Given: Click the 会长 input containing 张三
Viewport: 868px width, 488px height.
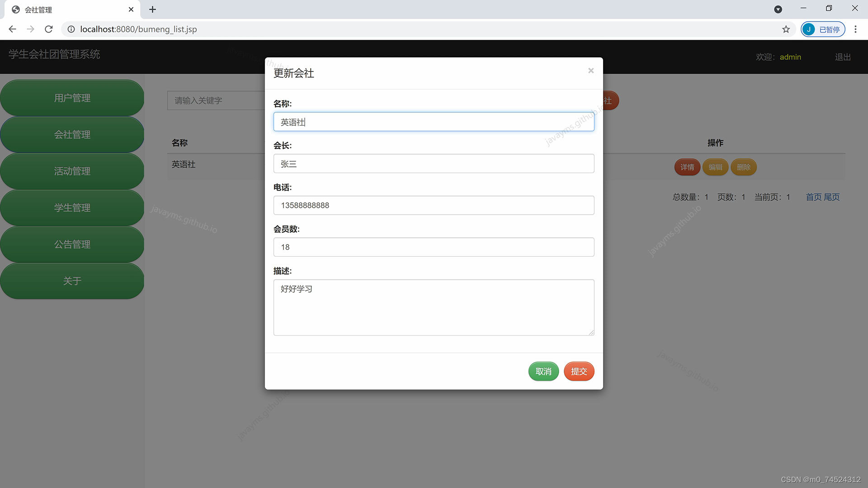Looking at the screenshot, I should tap(434, 164).
